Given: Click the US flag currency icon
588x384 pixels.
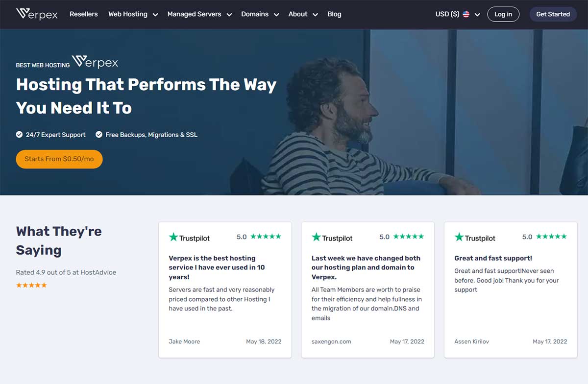Looking at the screenshot, I should tap(466, 14).
